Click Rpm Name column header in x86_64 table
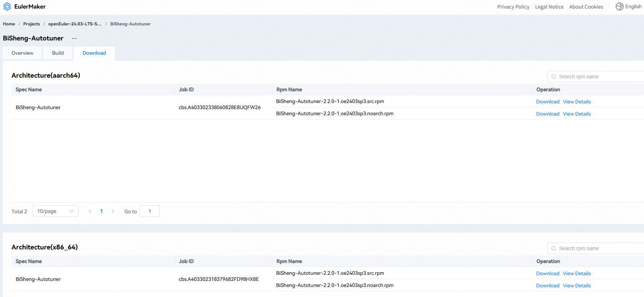Viewport: 644px width, 297px height. pyautogui.click(x=289, y=261)
